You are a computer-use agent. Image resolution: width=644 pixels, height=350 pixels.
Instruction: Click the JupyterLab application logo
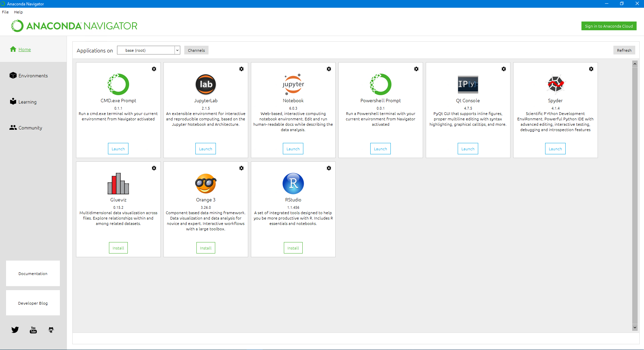(205, 84)
